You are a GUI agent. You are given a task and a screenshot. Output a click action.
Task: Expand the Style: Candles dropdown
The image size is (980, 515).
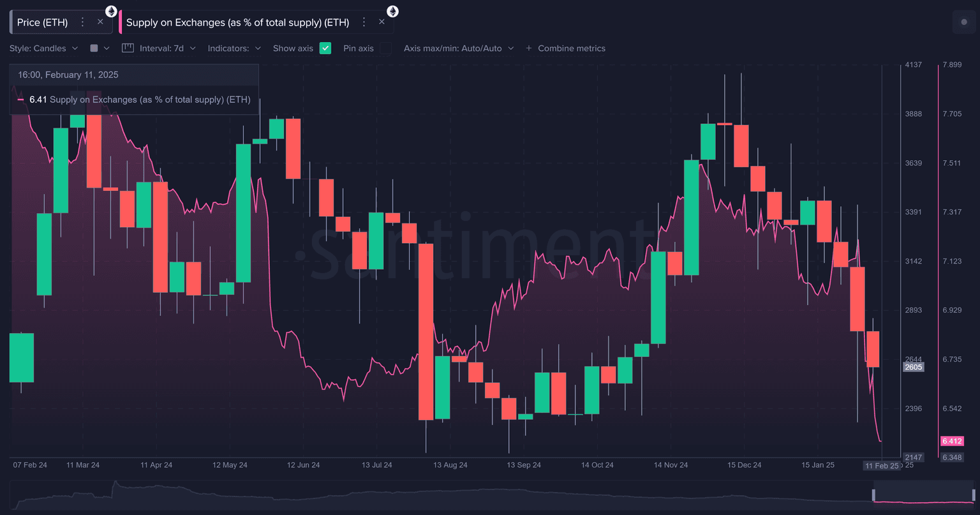point(43,49)
